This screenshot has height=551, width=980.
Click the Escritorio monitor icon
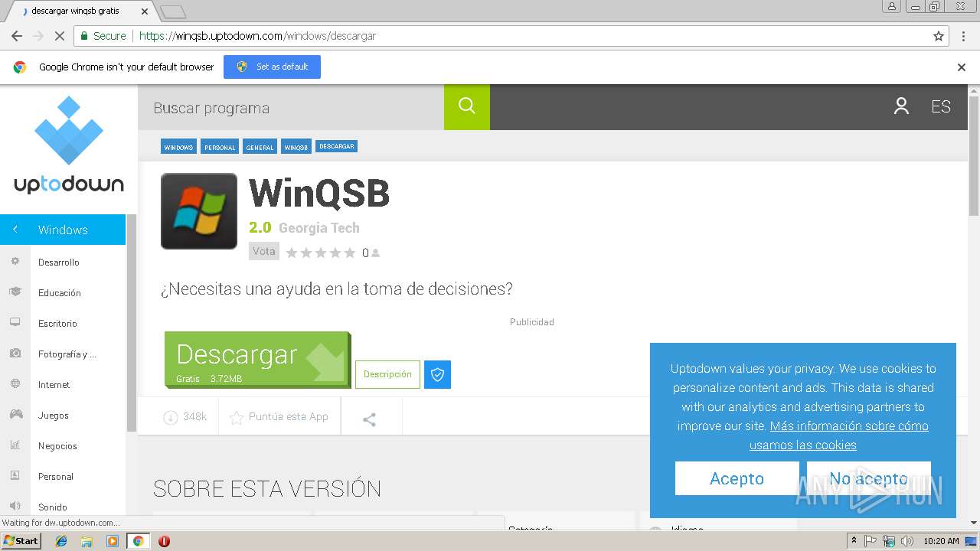[x=15, y=322]
